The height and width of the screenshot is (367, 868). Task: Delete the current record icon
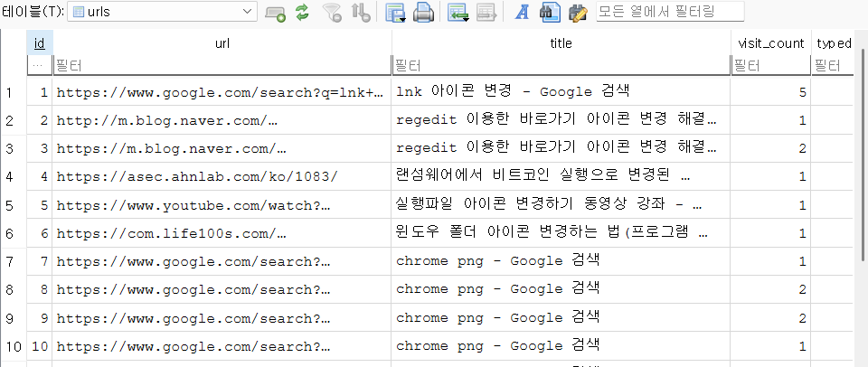pos(486,12)
